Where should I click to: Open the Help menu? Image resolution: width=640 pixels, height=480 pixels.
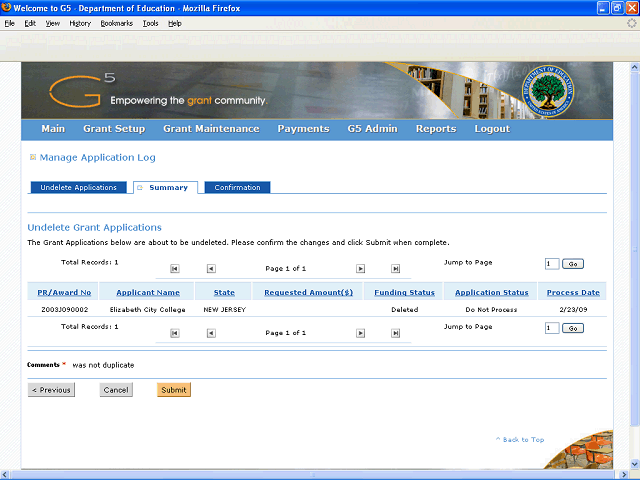point(175,23)
